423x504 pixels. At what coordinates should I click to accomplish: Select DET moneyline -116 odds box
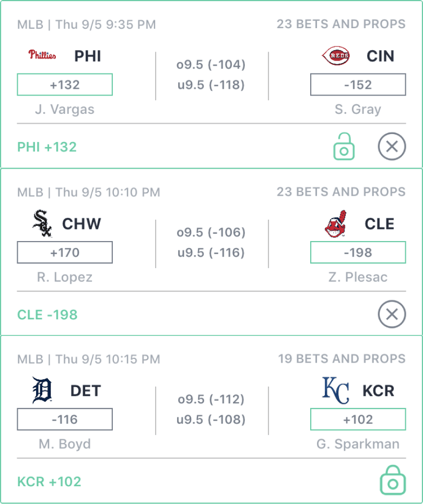[x=65, y=419]
